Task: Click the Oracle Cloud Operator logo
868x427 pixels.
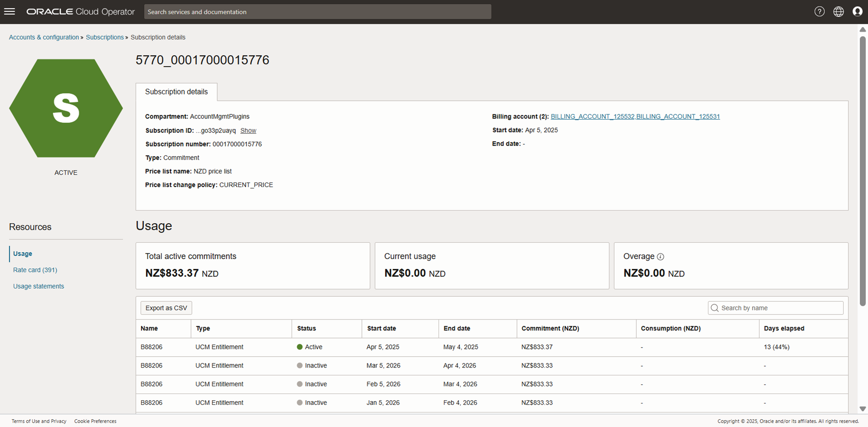Action: (80, 12)
